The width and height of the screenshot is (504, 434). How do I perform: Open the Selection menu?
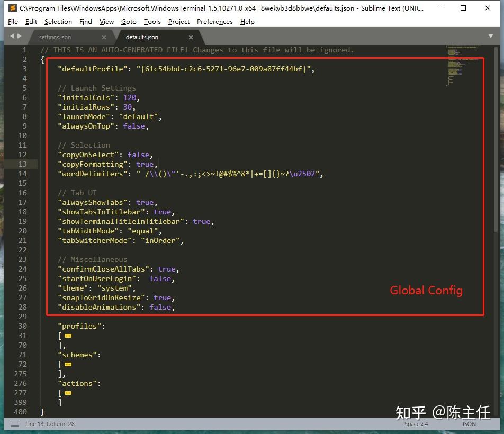[58, 22]
